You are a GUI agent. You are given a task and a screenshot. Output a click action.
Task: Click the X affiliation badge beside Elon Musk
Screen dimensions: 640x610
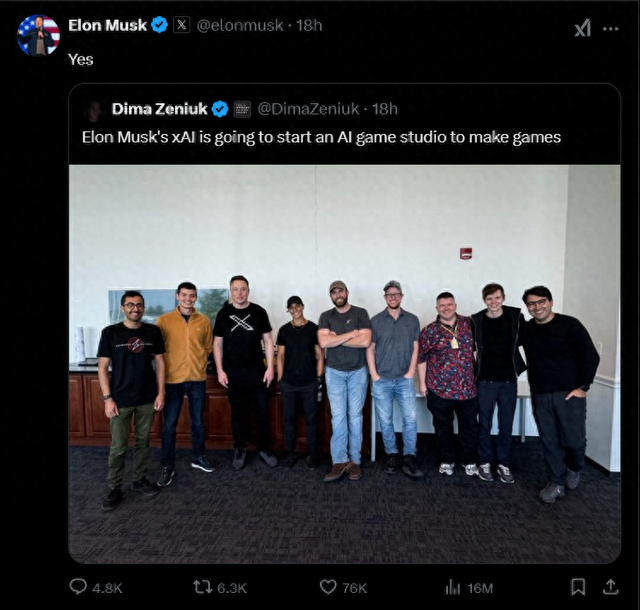pyautogui.click(x=181, y=25)
